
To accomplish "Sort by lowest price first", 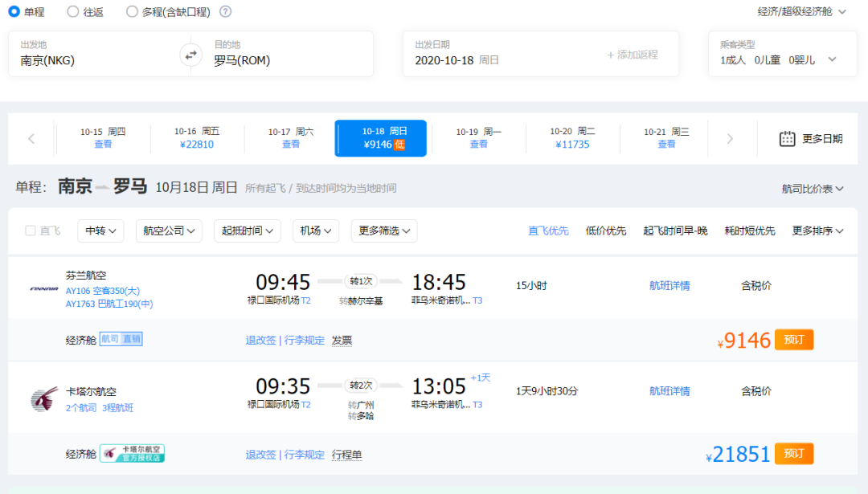I will [x=606, y=231].
